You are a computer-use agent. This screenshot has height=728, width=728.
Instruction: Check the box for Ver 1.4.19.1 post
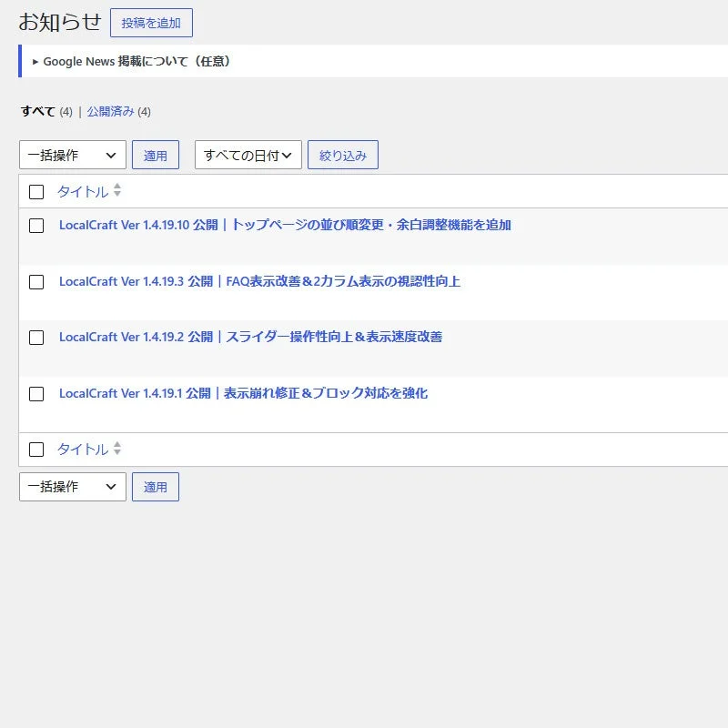coord(36,394)
